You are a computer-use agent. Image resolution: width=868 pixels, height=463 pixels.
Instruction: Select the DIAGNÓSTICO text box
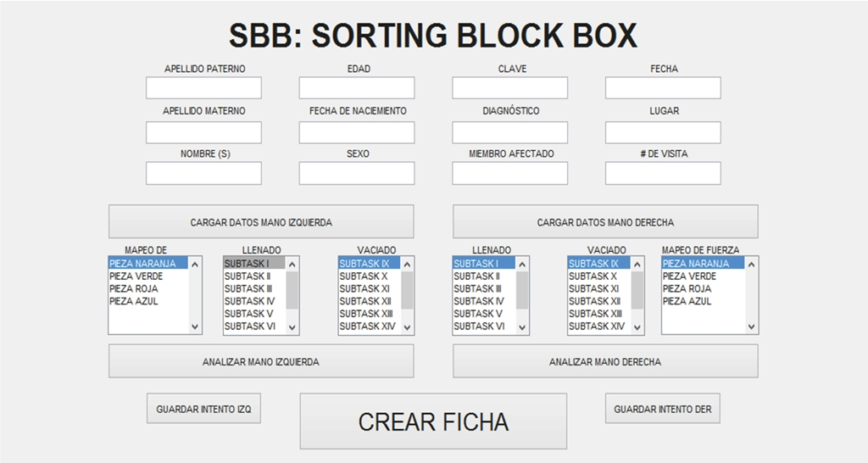509,133
